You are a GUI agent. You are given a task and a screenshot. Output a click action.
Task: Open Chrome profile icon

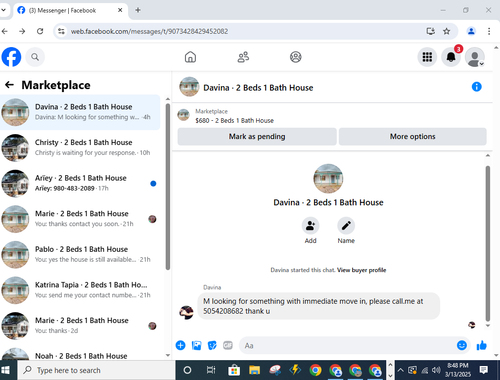coord(471,31)
